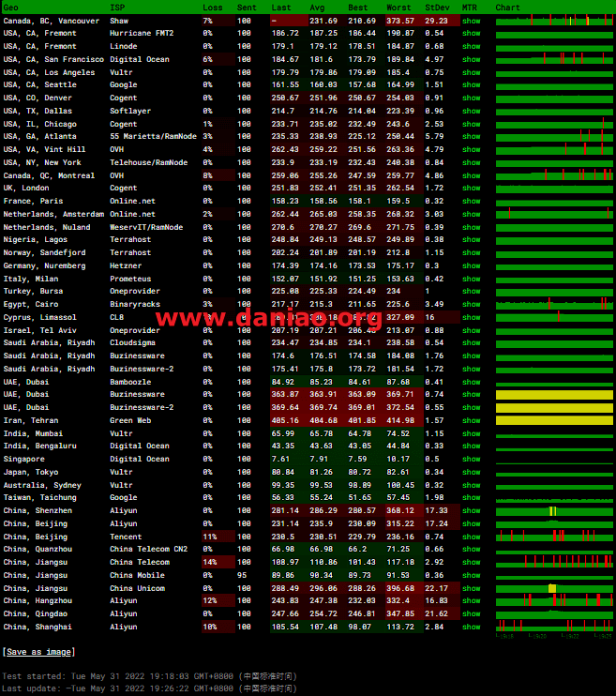Show MTR for Egypt, Cairo Binaryracks
Screen dimensions: 616x696
tap(471, 305)
